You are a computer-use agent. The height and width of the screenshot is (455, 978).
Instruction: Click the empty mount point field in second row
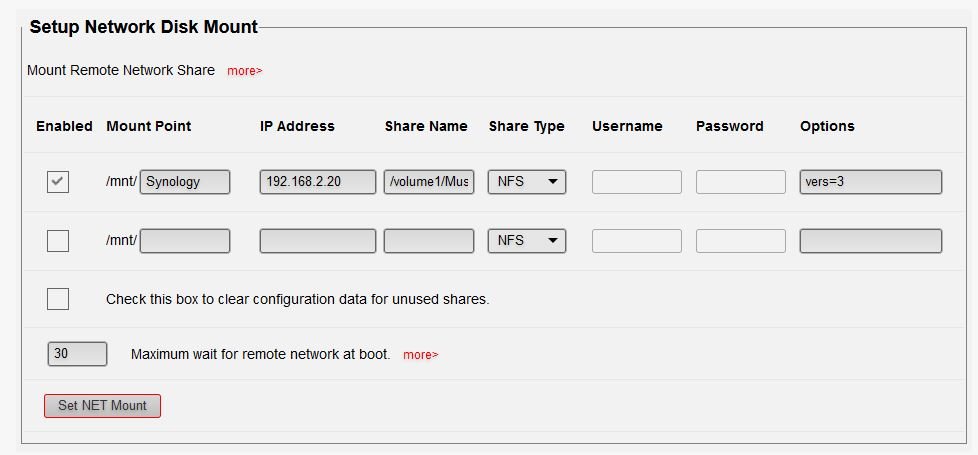tap(185, 241)
